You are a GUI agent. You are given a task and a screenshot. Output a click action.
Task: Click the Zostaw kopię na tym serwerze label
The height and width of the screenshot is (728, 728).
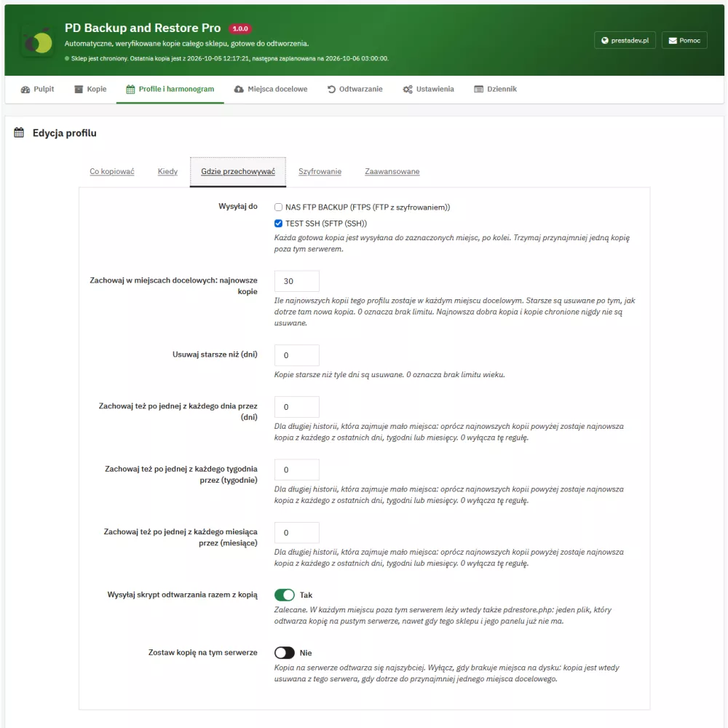pyautogui.click(x=202, y=652)
